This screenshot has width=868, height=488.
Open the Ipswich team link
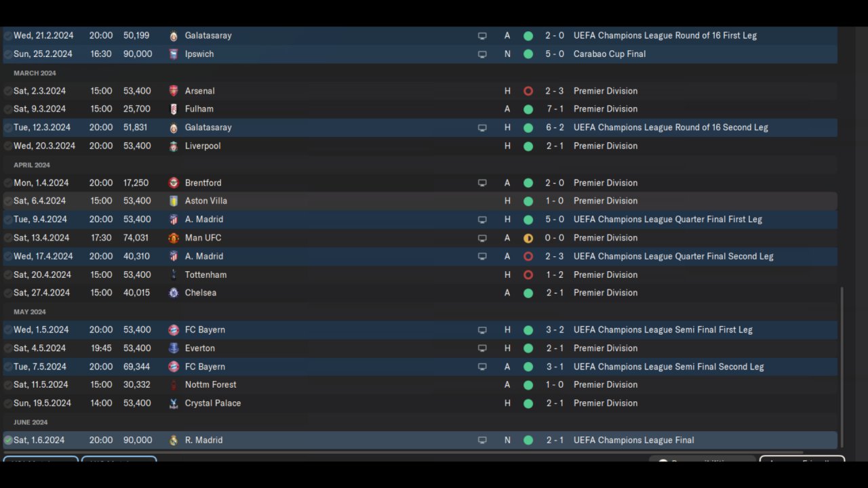click(x=199, y=54)
